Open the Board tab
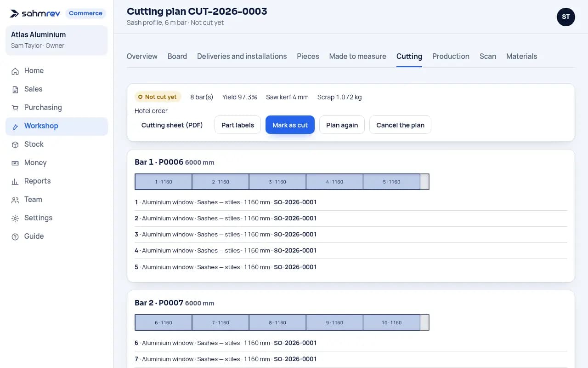Screen dimensions: 588x368 (177, 56)
